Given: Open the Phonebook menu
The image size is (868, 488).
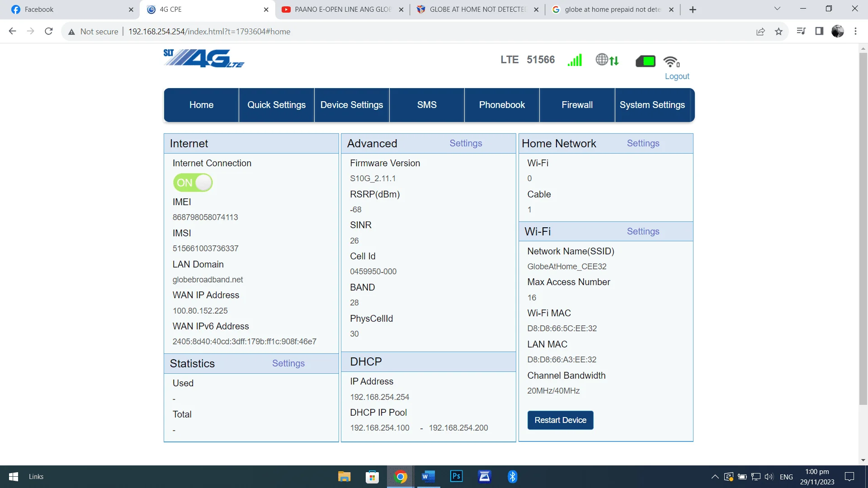Looking at the screenshot, I should click(502, 105).
